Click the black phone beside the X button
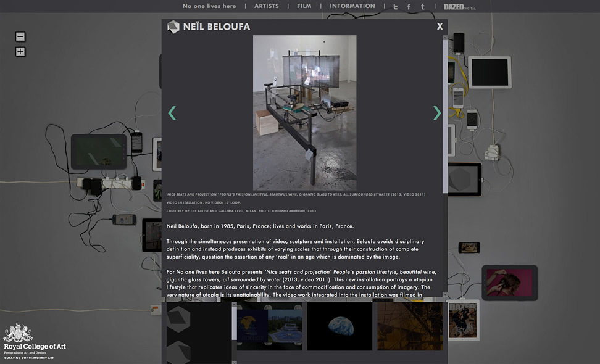 point(459,43)
